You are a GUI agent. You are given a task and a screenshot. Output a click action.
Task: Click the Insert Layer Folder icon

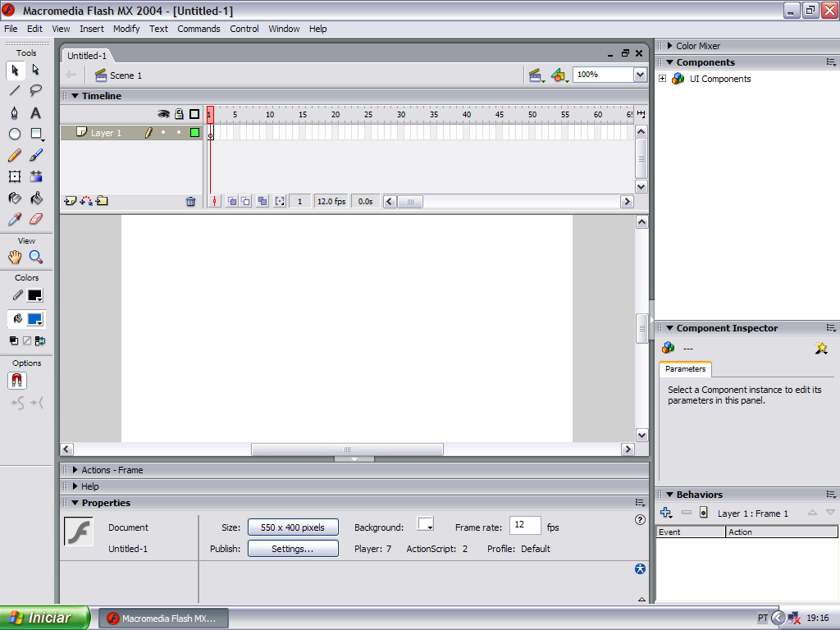tap(102, 201)
